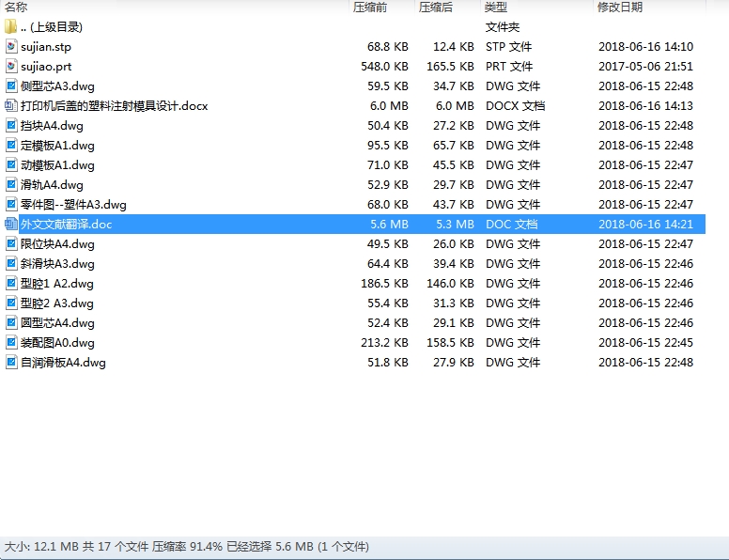Click the 装配图A0.dwg file icon
Image resolution: width=729 pixels, height=560 pixels.
(x=11, y=343)
